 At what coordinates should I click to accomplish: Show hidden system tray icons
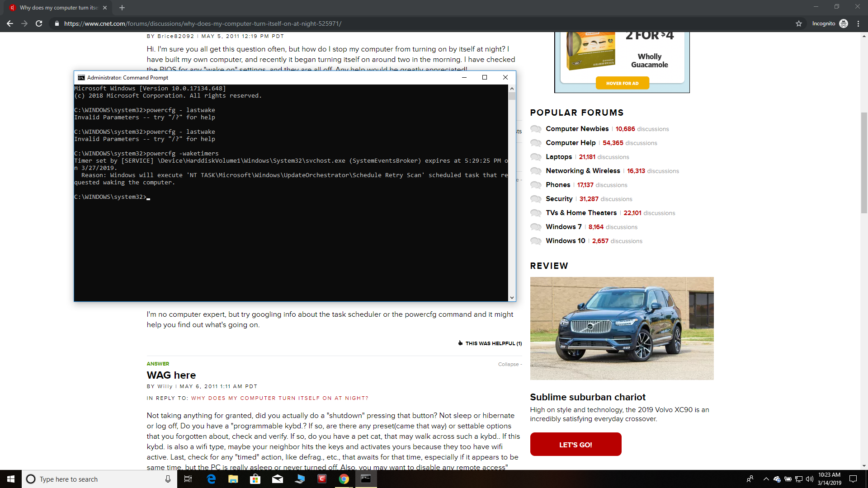(766, 479)
